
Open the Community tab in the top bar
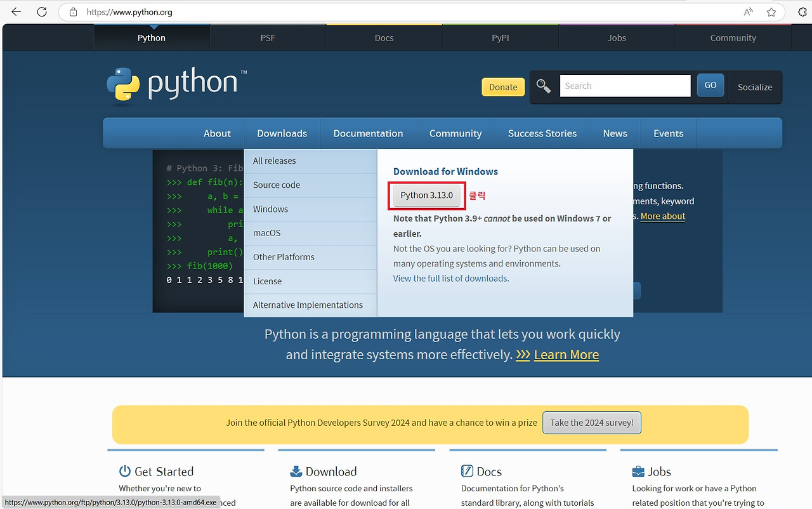[x=733, y=37]
